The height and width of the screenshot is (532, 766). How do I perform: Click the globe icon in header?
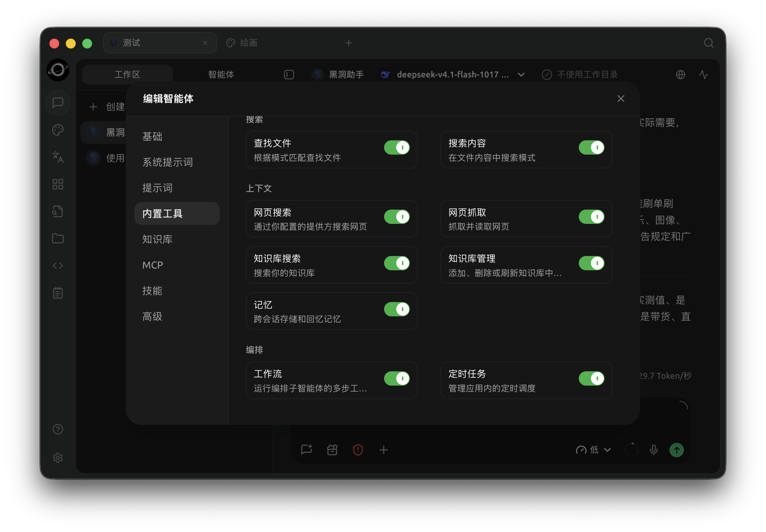click(681, 75)
